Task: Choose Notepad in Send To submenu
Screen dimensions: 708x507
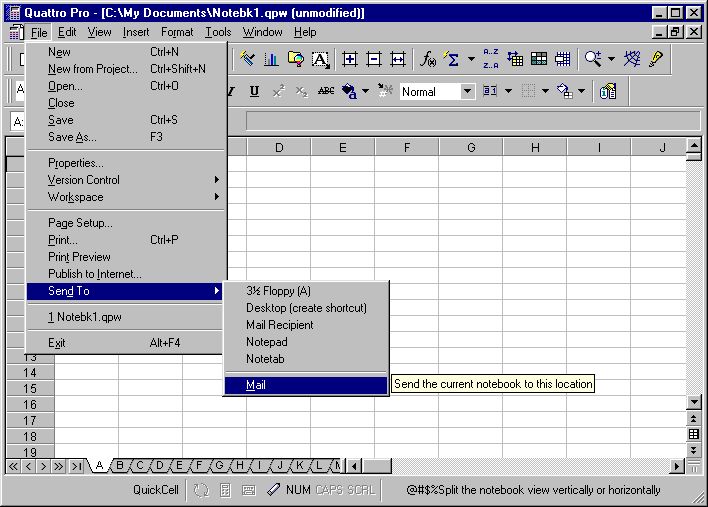Action: [306, 342]
